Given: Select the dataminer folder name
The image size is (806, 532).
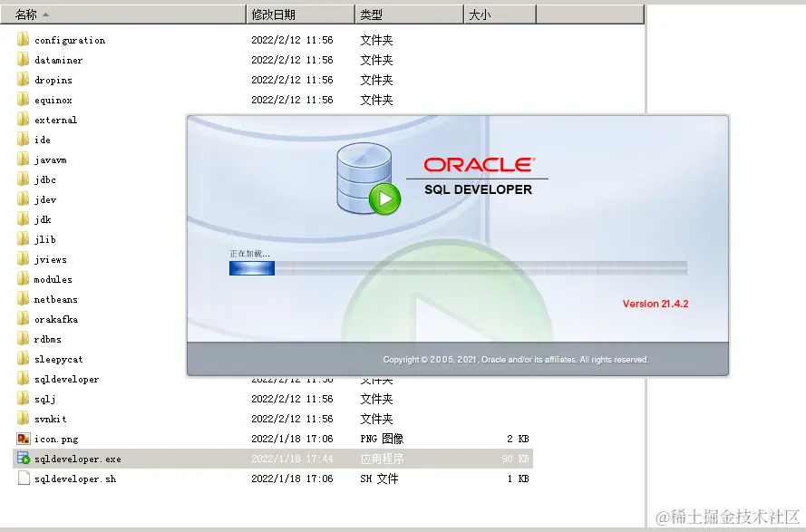Looking at the screenshot, I should click(59, 60).
